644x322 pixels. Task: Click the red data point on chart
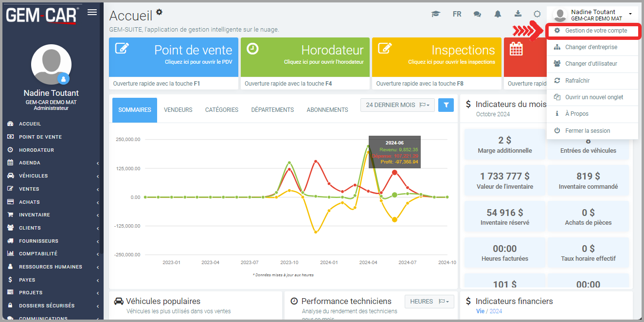click(394, 173)
